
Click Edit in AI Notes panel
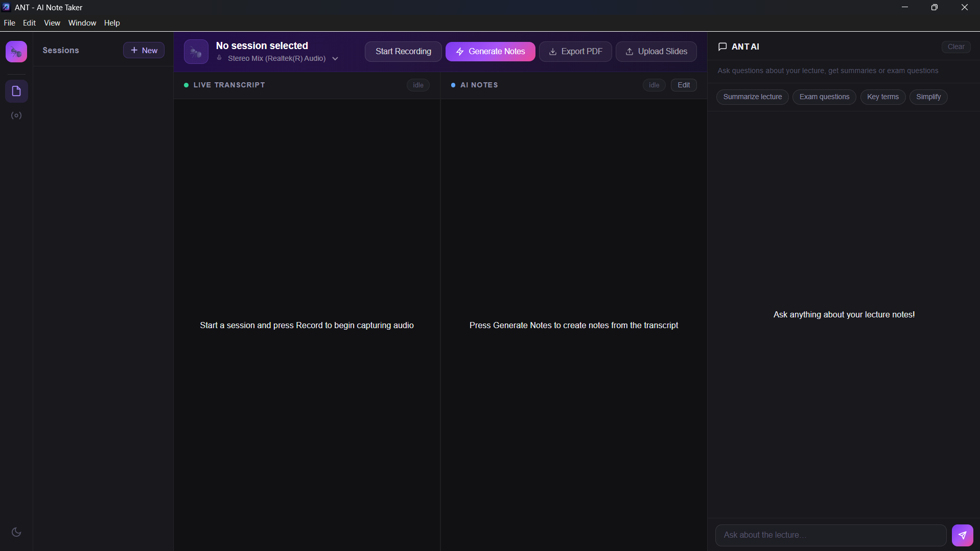tap(684, 85)
